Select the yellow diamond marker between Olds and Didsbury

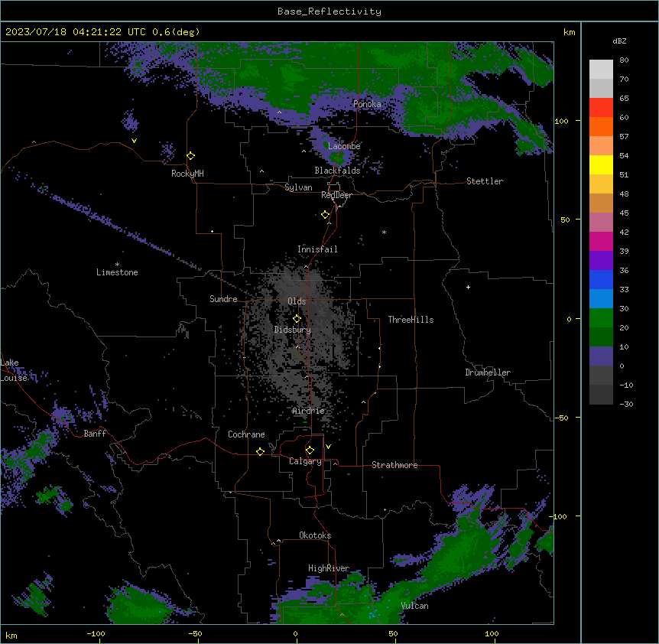(297, 319)
